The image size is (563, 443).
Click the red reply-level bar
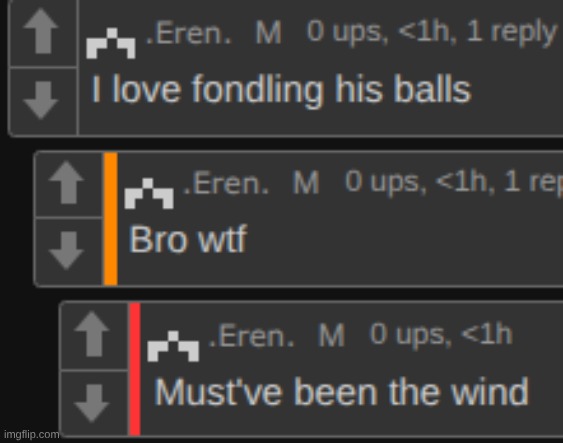pyautogui.click(x=135, y=369)
